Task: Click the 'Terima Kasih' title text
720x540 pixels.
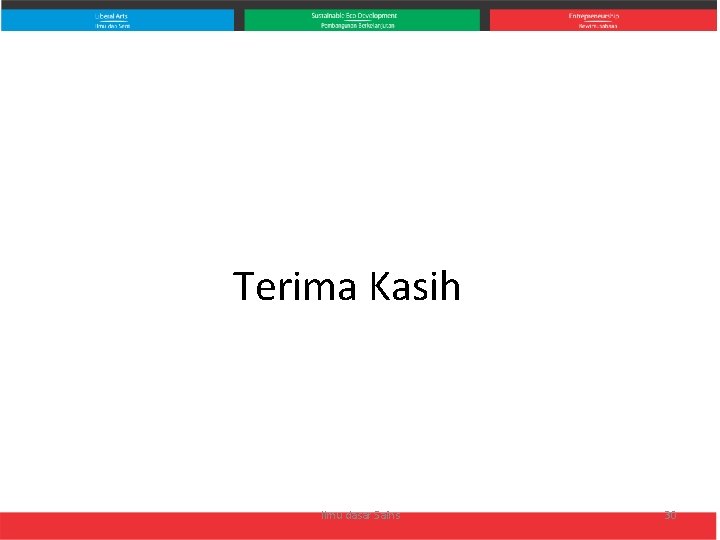Action: pos(347,286)
